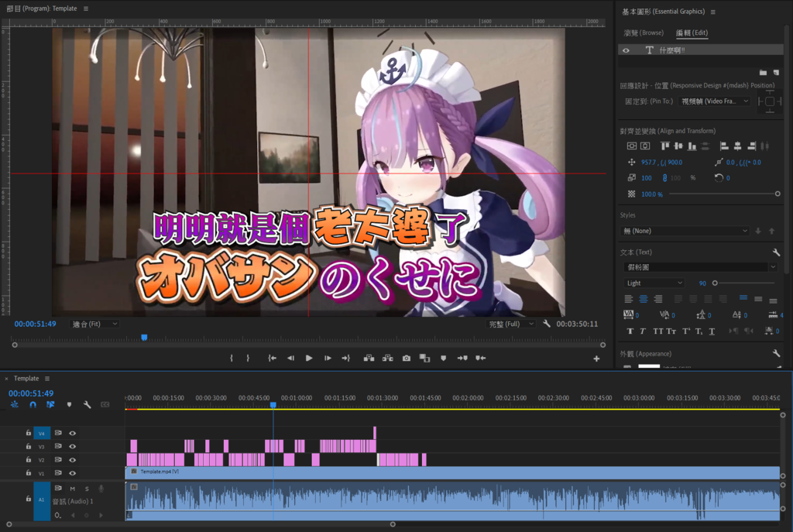Close the Template timeline tab
Screen dimensions: 793x532
pos(6,379)
